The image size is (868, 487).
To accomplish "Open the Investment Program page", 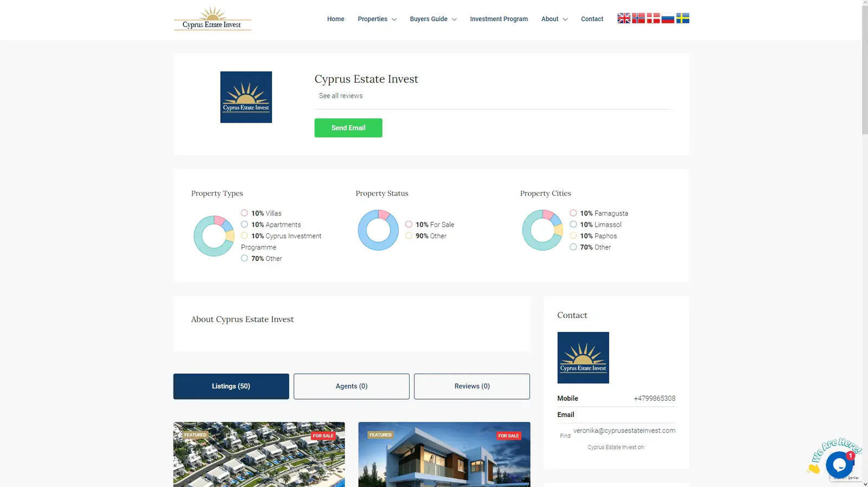I will 499,19.
